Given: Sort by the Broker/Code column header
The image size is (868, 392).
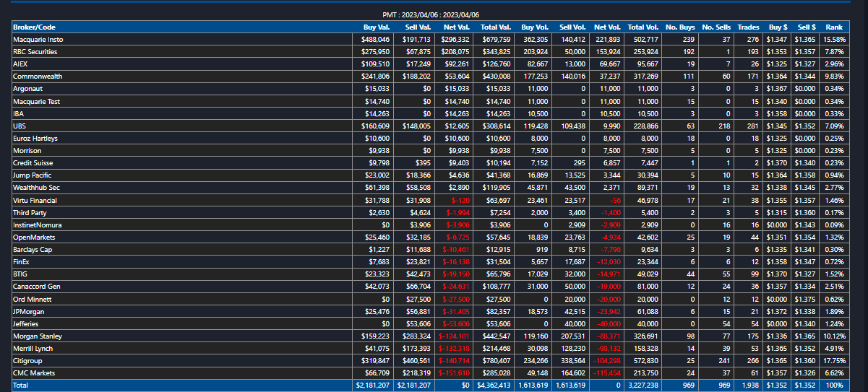Looking at the screenshot, I should point(181,27).
